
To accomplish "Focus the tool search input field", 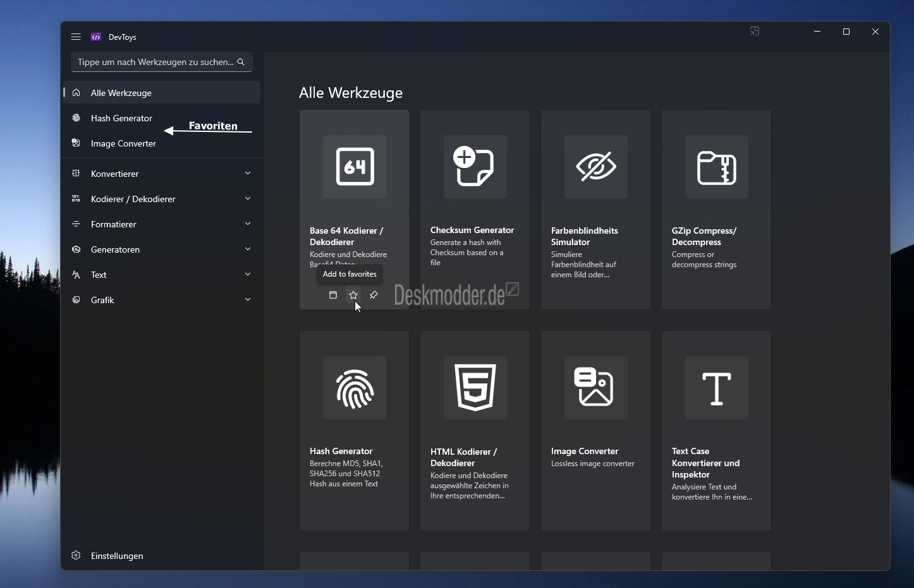I will pos(162,62).
